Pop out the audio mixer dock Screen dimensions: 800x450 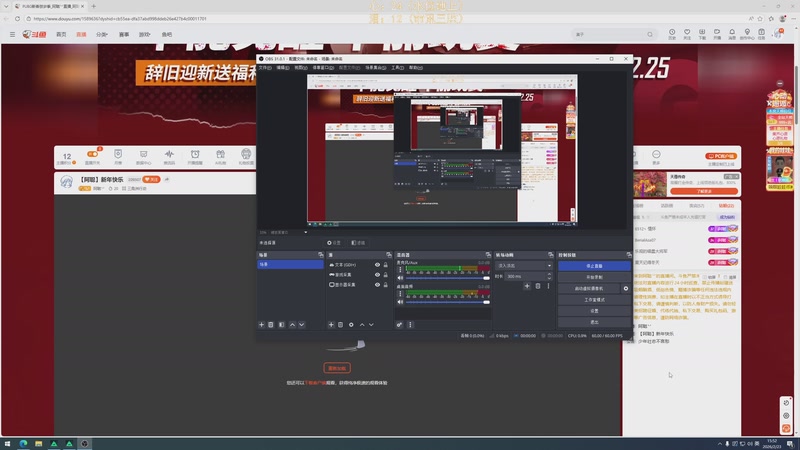point(488,255)
